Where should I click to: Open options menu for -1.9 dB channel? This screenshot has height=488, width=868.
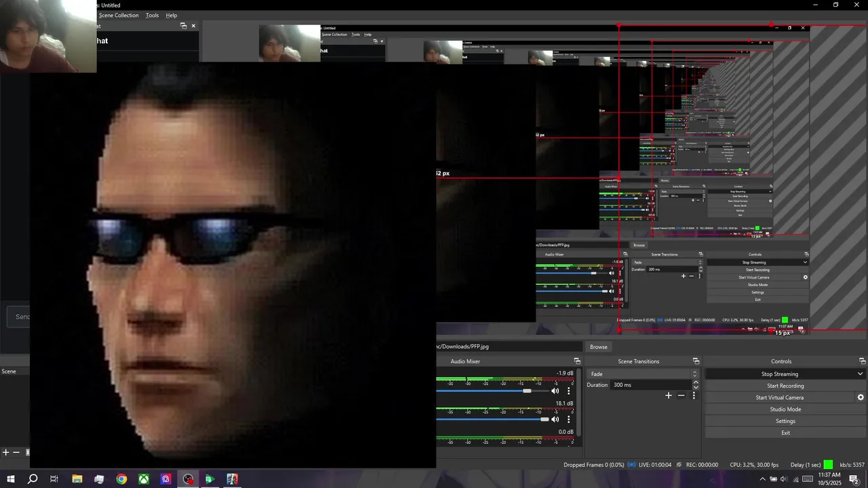coord(569,391)
